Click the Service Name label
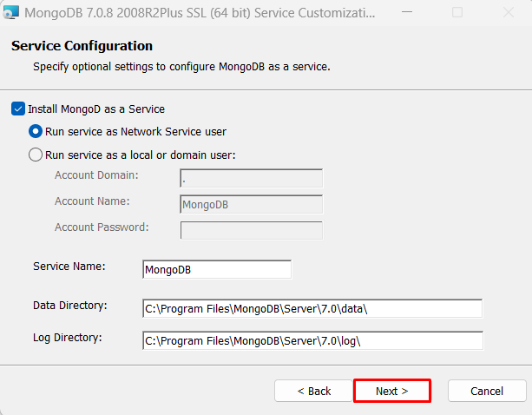The image size is (532, 415). coord(69,266)
